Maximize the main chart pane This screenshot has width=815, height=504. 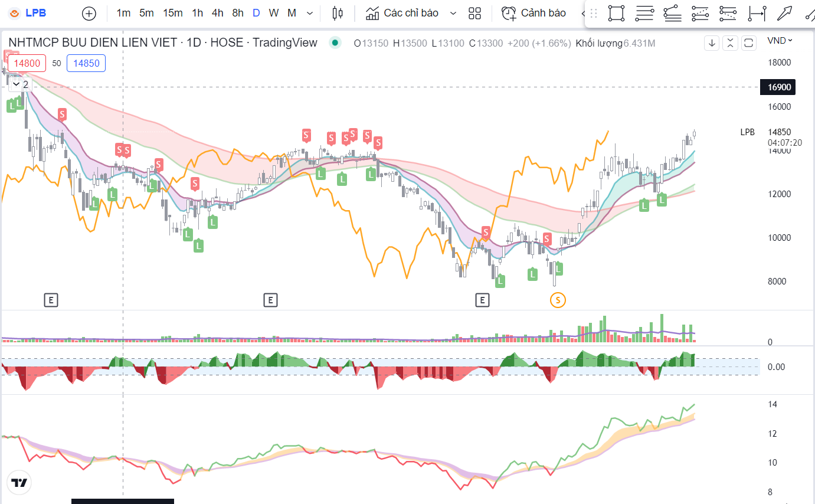coord(749,42)
